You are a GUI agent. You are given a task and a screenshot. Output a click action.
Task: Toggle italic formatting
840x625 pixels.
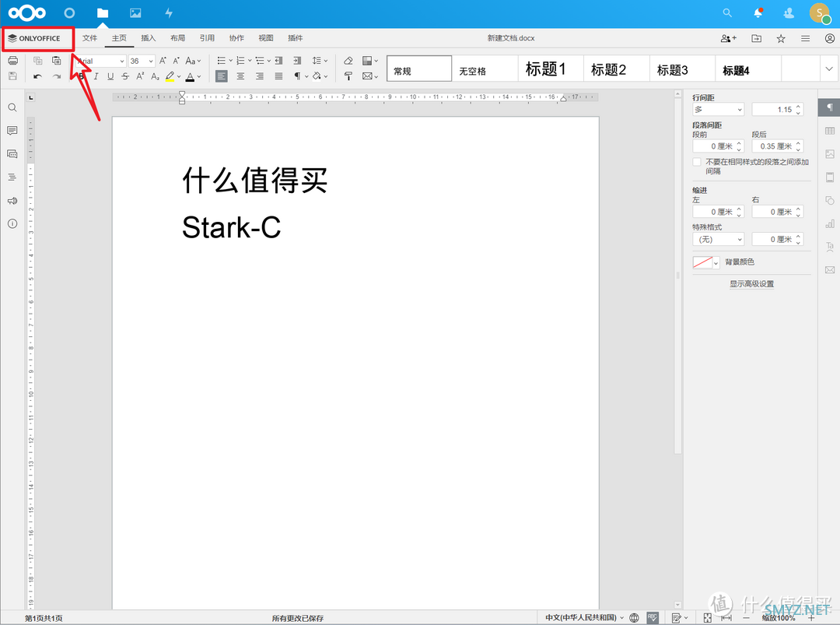[96, 76]
